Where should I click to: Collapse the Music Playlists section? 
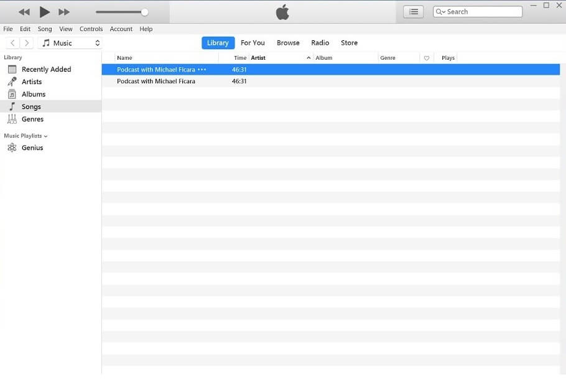[45, 135]
